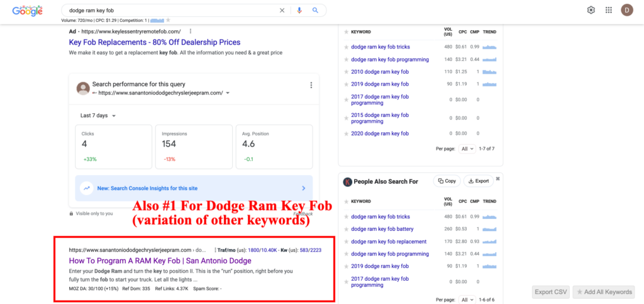Select the Avg. Position card showing 4.6
The width and height of the screenshot is (644, 304).
[274, 147]
